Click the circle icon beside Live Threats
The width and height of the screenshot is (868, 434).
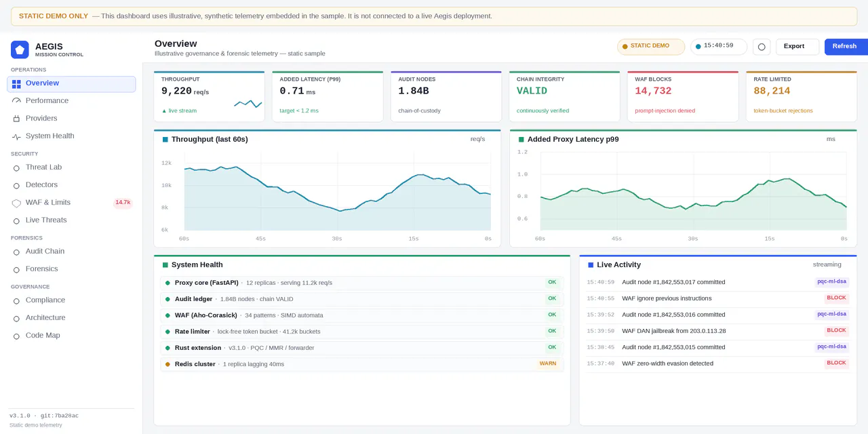pos(16,220)
